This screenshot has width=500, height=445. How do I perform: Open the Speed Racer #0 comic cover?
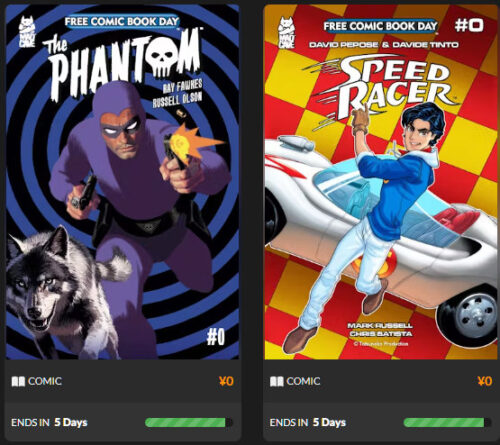click(382, 182)
